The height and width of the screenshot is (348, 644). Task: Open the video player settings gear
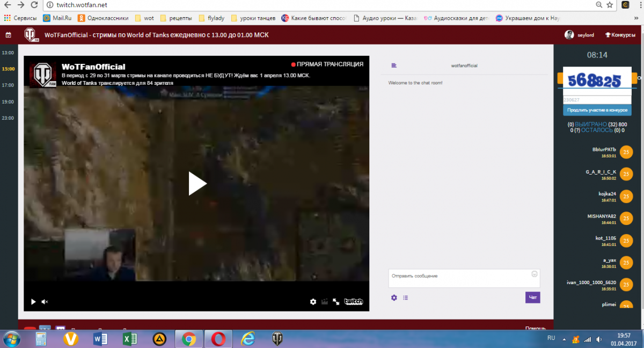tap(313, 302)
